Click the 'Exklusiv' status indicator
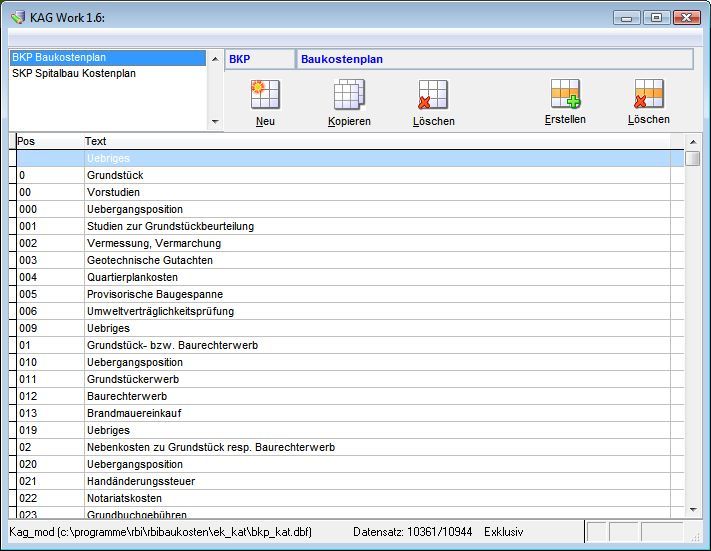The image size is (711, 551). point(503,532)
